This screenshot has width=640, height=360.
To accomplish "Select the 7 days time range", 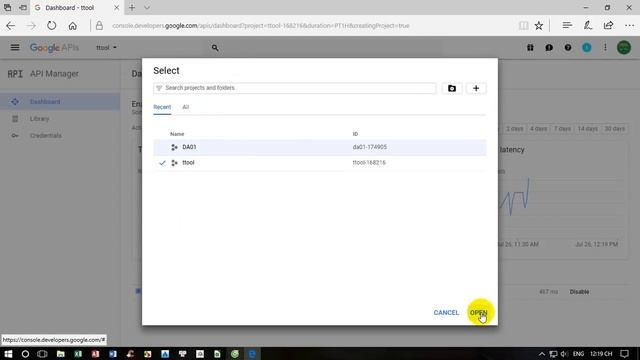I will tap(562, 129).
